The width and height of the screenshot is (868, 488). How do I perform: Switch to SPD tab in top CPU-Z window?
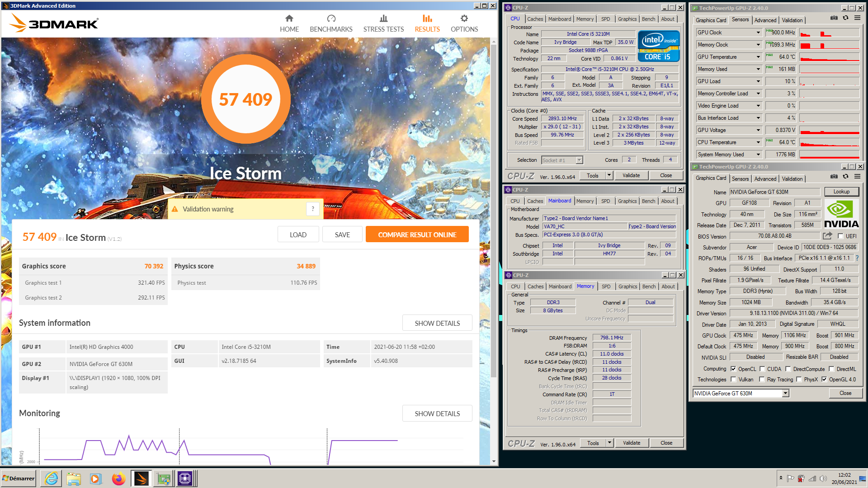(x=605, y=19)
